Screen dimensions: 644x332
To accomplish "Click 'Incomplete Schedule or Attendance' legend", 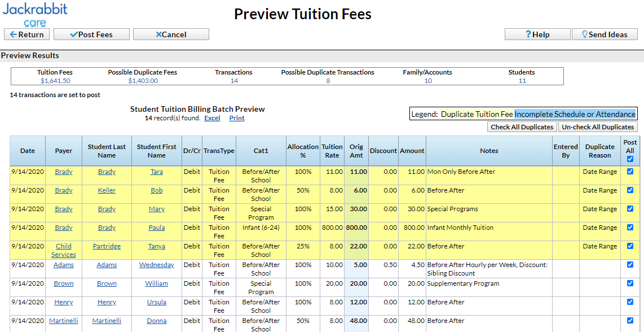I will click(575, 114).
